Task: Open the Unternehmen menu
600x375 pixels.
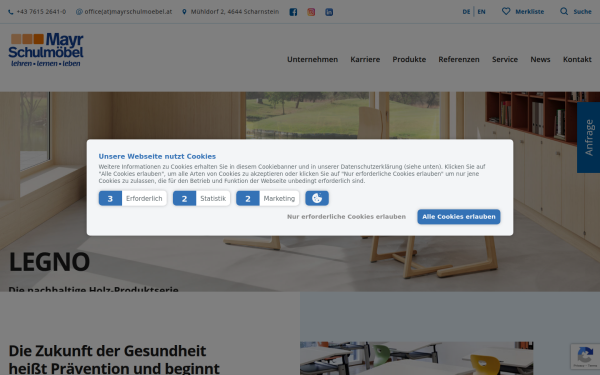Action: pyautogui.click(x=312, y=59)
